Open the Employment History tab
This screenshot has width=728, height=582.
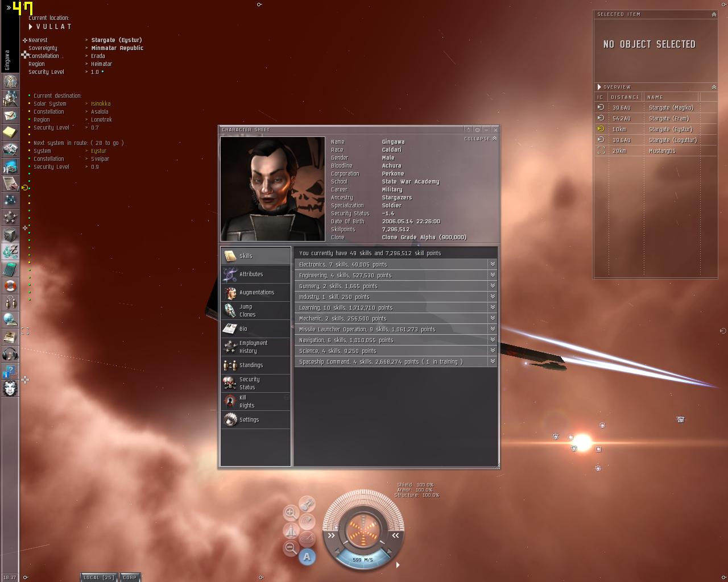coord(255,347)
